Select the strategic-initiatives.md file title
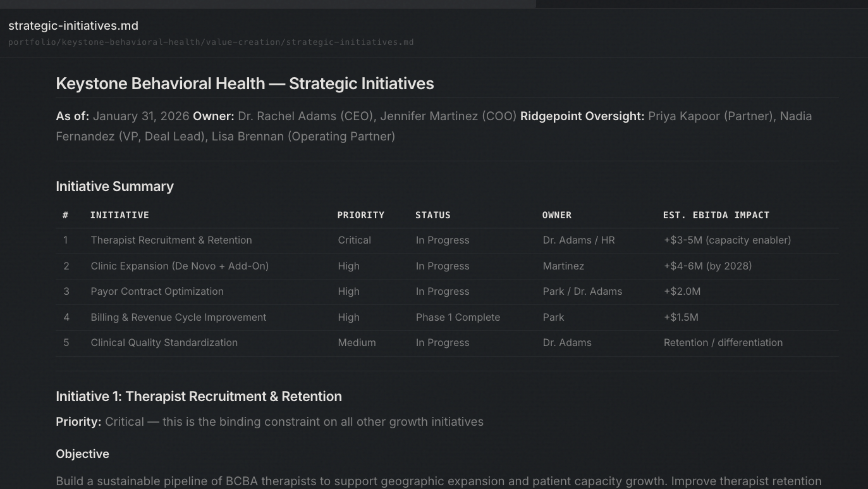The width and height of the screenshot is (868, 489). (73, 25)
